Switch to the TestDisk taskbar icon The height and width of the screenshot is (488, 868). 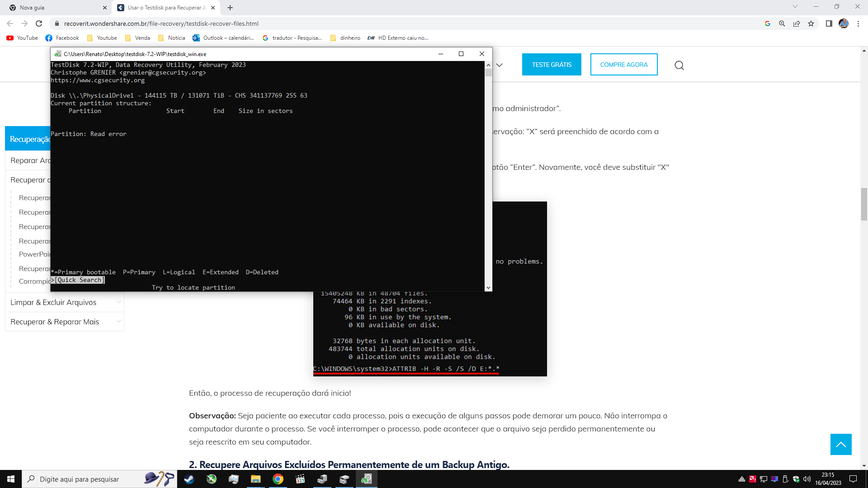(x=367, y=479)
